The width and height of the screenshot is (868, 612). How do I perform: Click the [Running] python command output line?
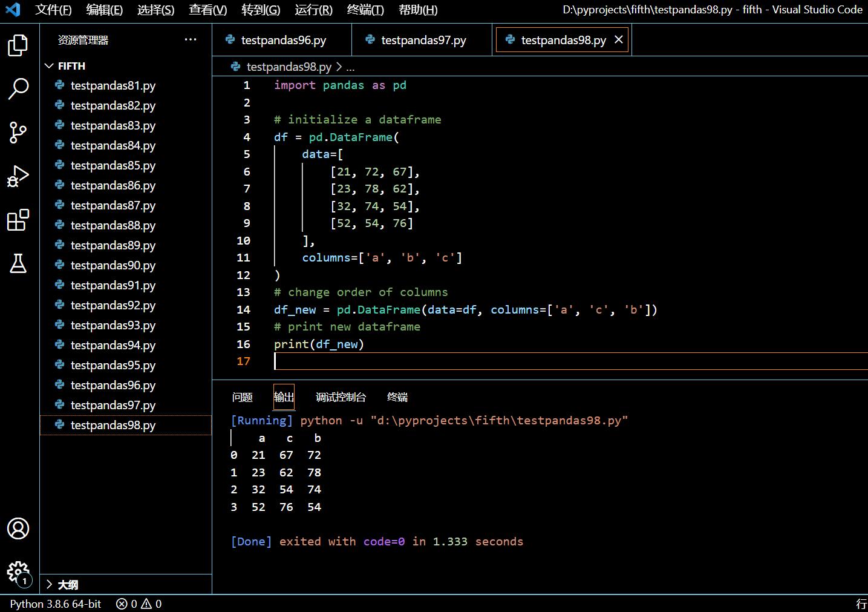tap(429, 421)
